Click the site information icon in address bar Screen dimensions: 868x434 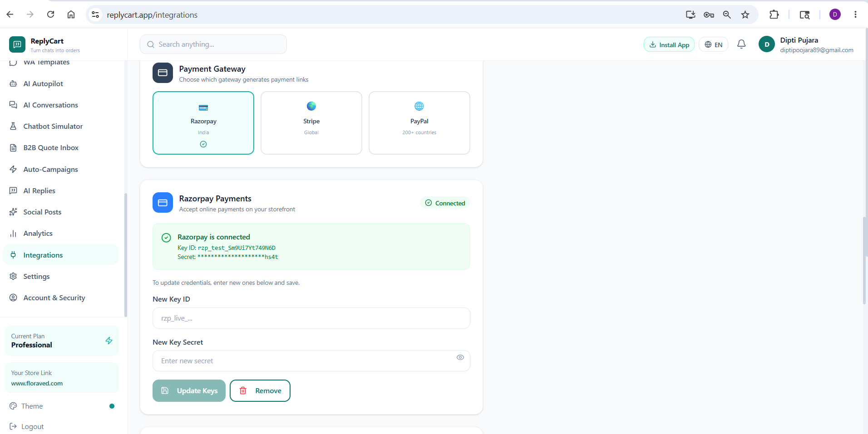[95, 15]
